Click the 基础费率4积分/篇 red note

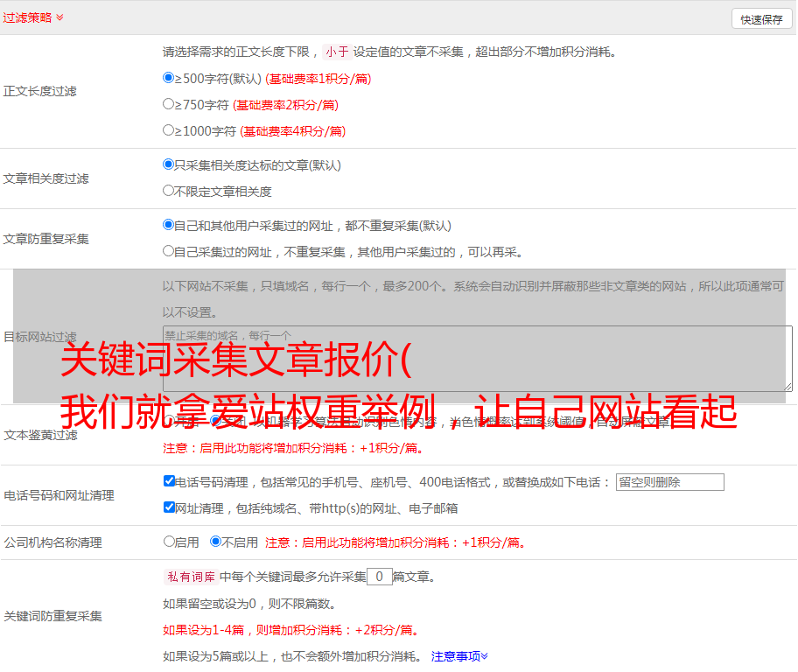click(x=292, y=131)
